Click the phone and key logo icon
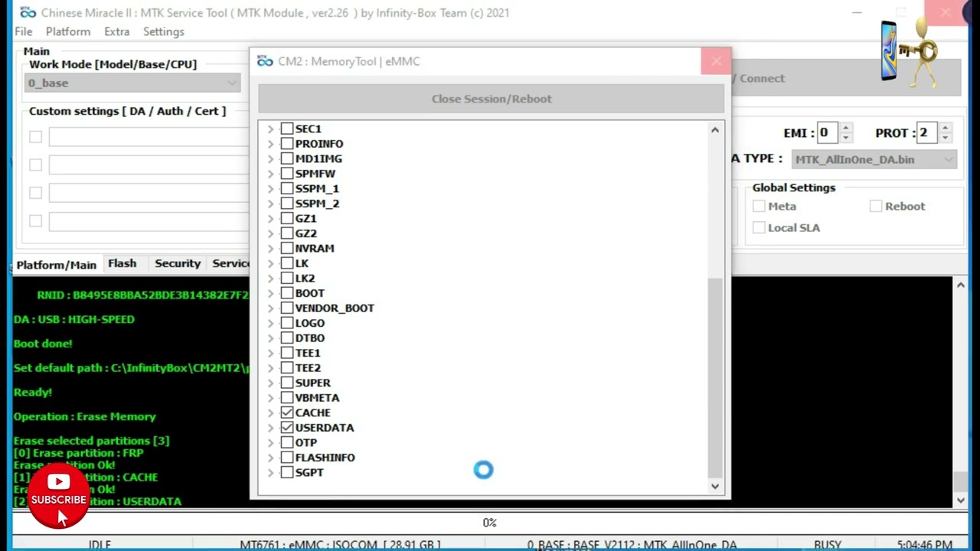 909,52
